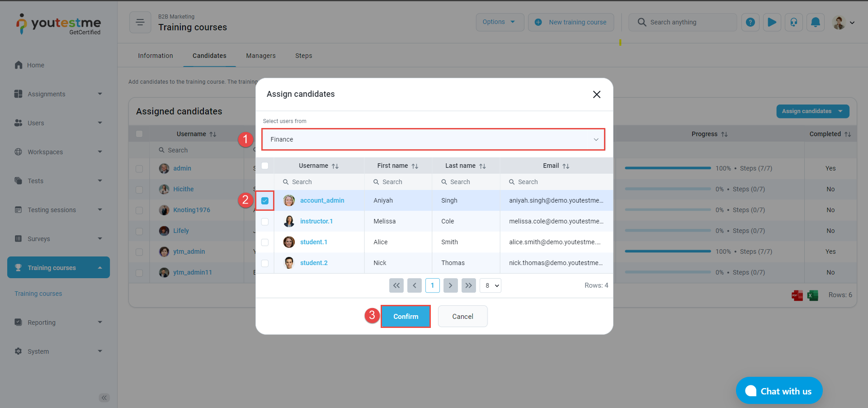Expand the Reporting sidebar menu
Screen dimensions: 868x408
(58, 323)
